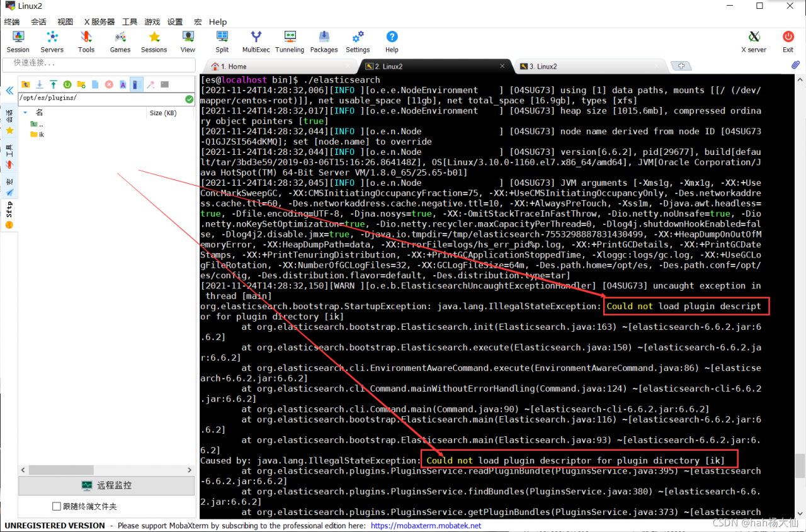Image resolution: width=806 pixels, height=532 pixels.
Task: Click the green checkmark beside the SFTP path
Action: [189, 99]
